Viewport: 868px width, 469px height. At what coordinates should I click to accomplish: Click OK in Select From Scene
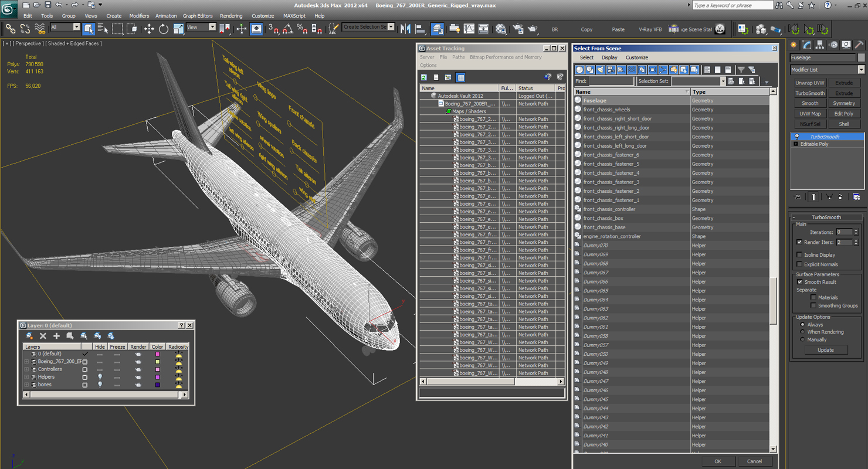point(717,461)
